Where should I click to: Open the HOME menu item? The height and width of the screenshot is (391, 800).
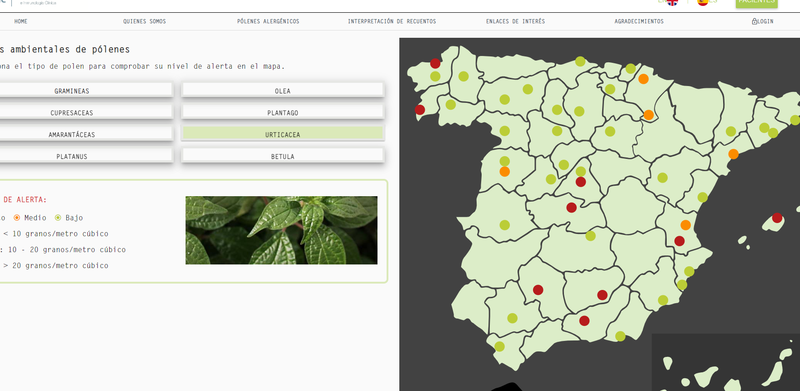pos(21,21)
